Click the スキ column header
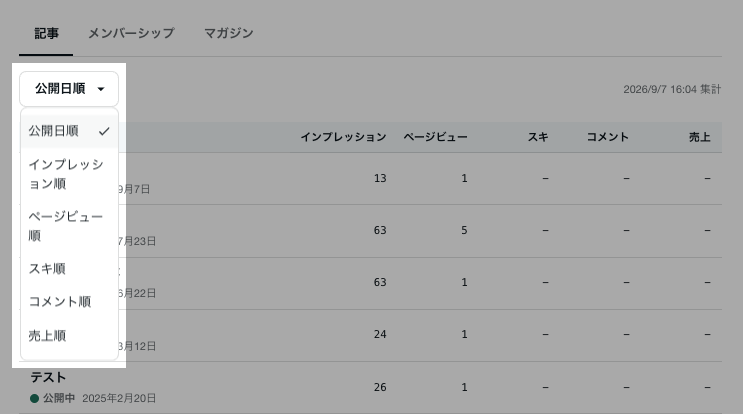Image resolution: width=743 pixels, height=414 pixels. pos(538,137)
